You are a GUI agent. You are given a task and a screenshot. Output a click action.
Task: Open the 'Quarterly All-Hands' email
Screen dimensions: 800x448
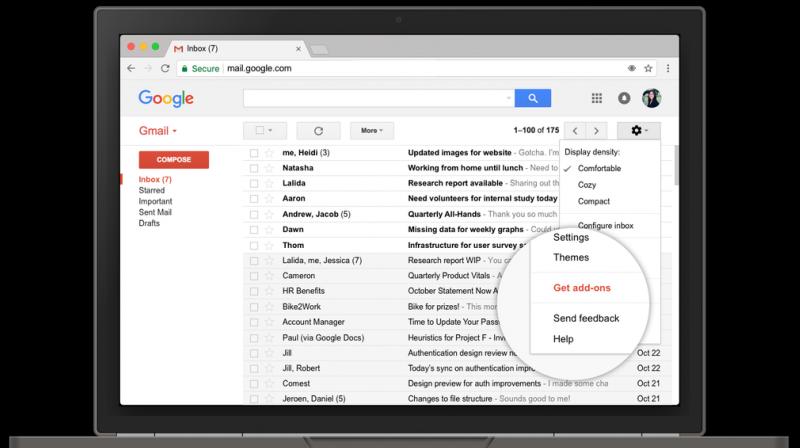click(x=444, y=214)
